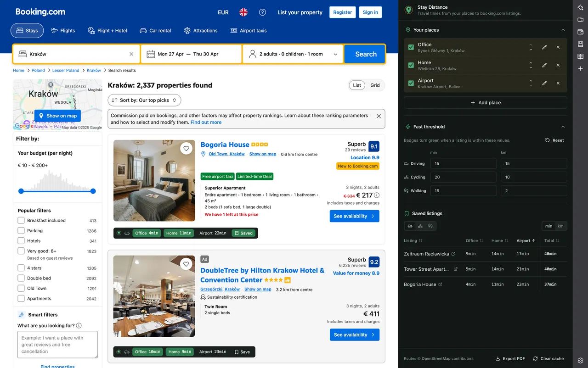
Task: Edit the Office place with pencil icon
Action: point(544,47)
